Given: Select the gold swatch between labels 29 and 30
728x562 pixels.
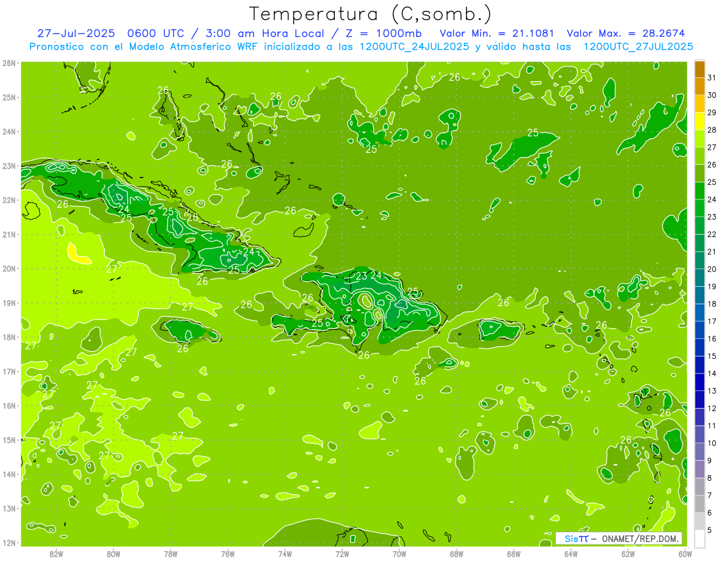Looking at the screenshot, I should pos(699,104).
